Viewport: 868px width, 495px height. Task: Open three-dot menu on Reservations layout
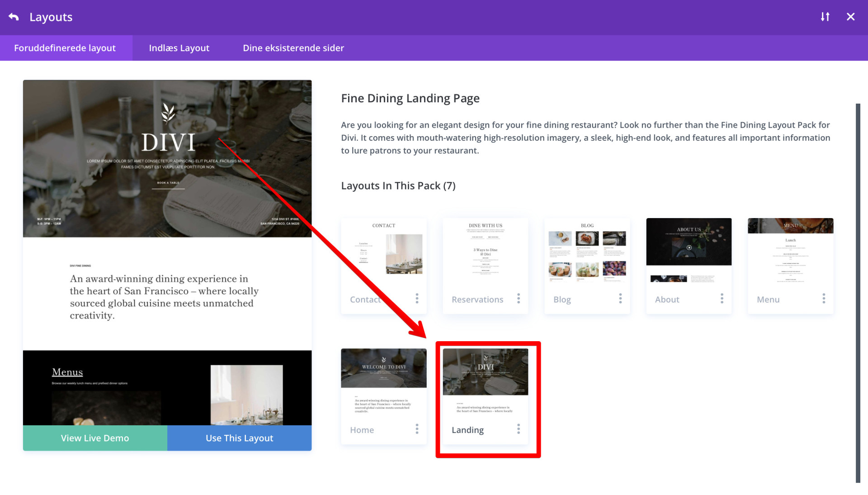(519, 299)
